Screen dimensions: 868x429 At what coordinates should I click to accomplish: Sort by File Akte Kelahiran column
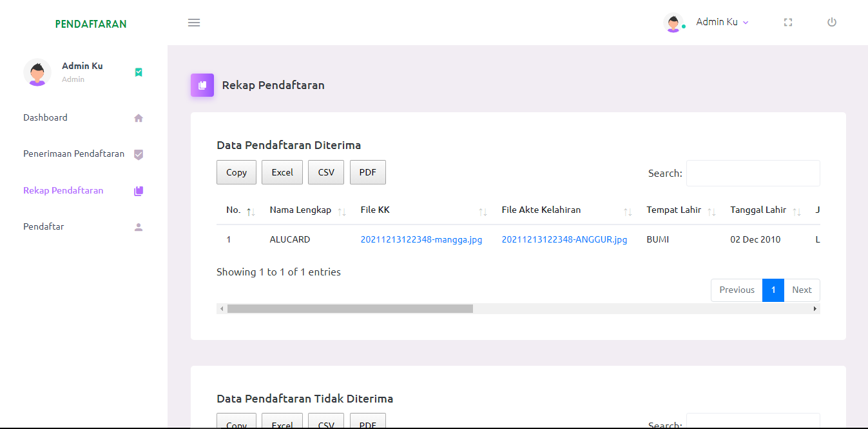(x=541, y=210)
